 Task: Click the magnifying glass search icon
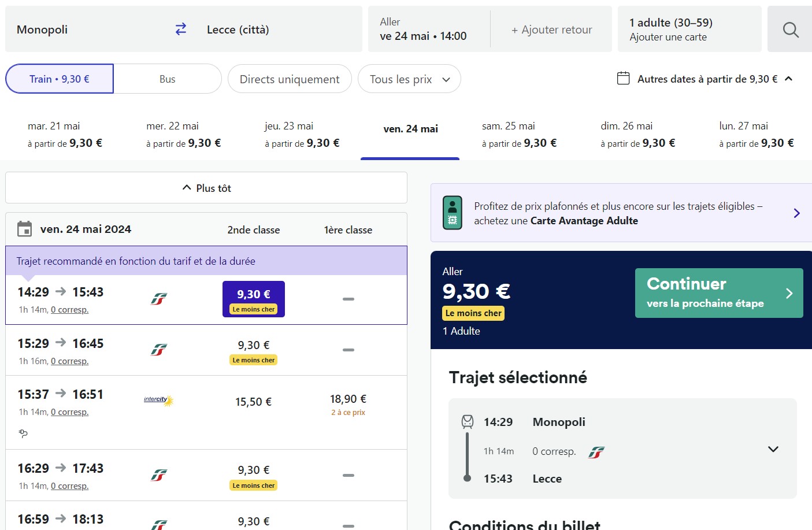click(790, 29)
